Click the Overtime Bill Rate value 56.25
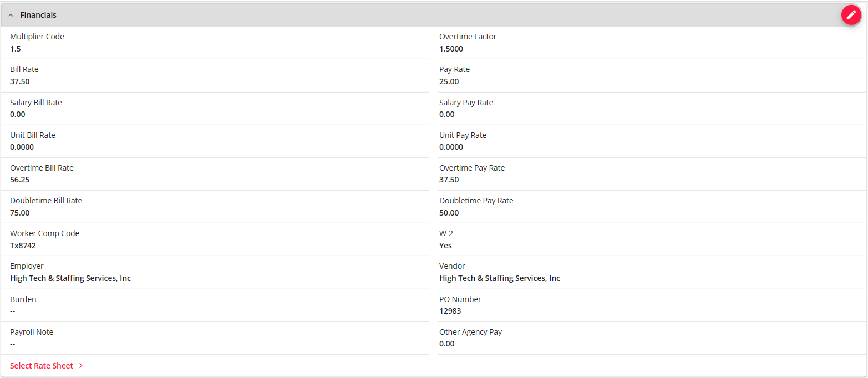This screenshot has width=868, height=378. pyautogui.click(x=20, y=180)
